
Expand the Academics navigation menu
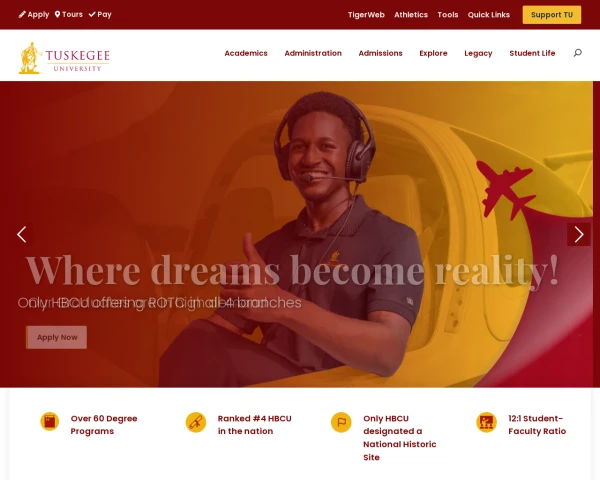pyautogui.click(x=246, y=53)
